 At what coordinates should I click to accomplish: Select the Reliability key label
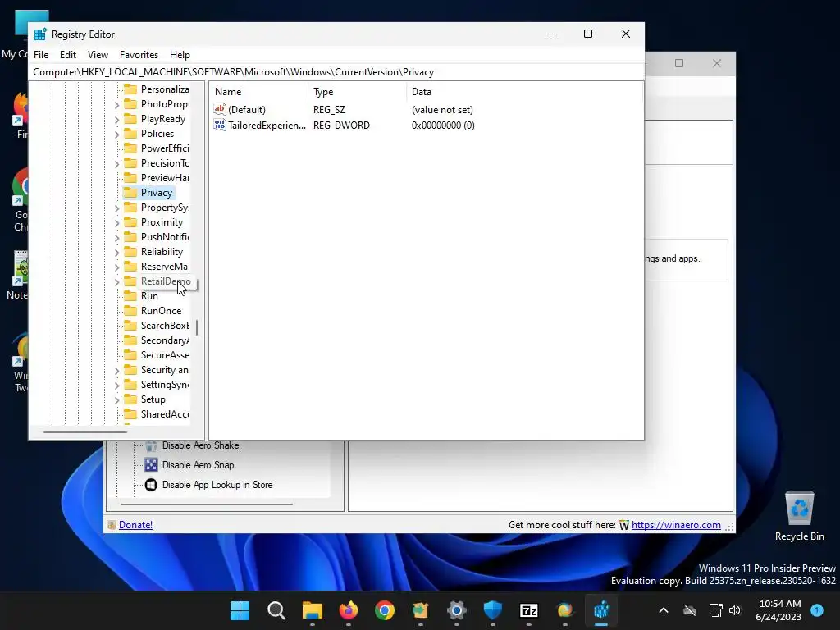[x=162, y=252]
